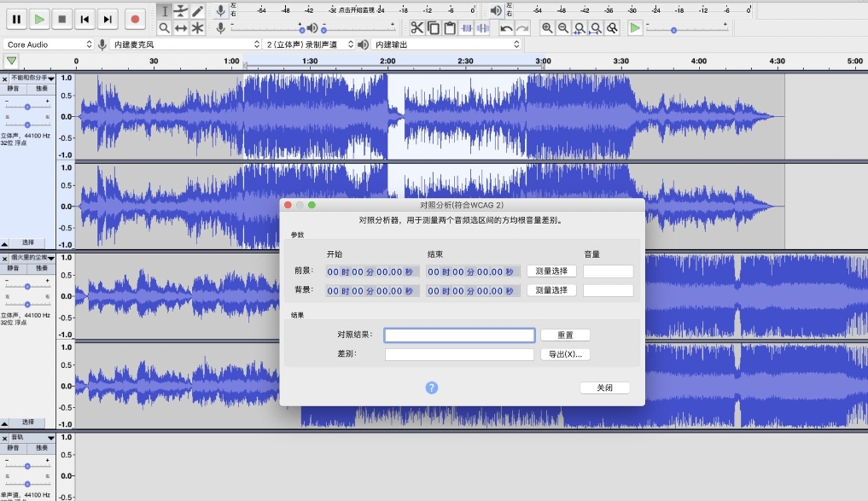Zoom out on the timeline

563,27
